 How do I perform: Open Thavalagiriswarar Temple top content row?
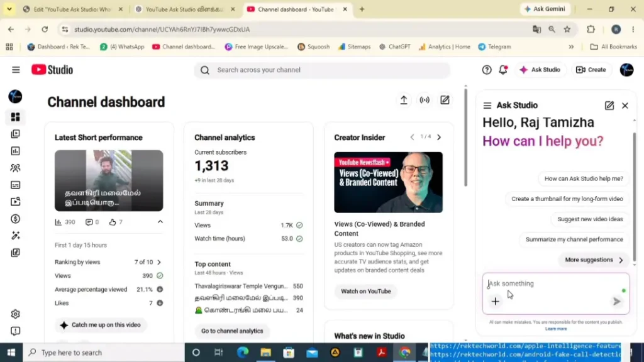pos(248,286)
